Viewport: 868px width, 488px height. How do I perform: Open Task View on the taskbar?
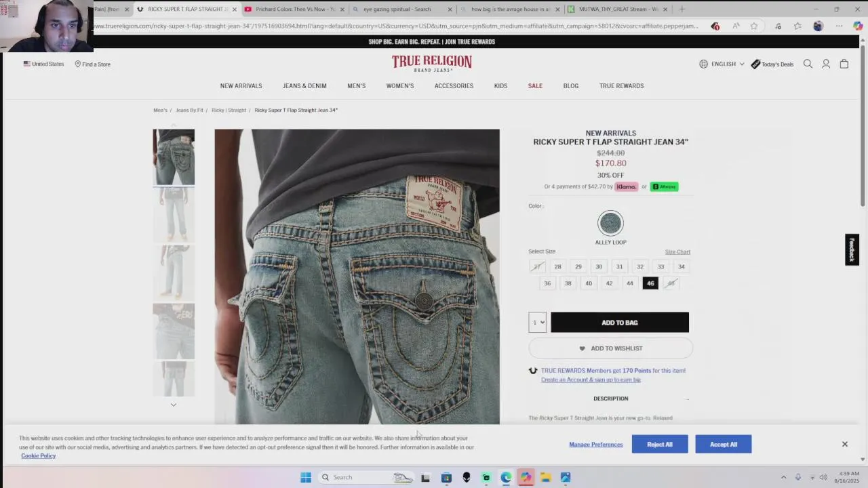(425, 477)
